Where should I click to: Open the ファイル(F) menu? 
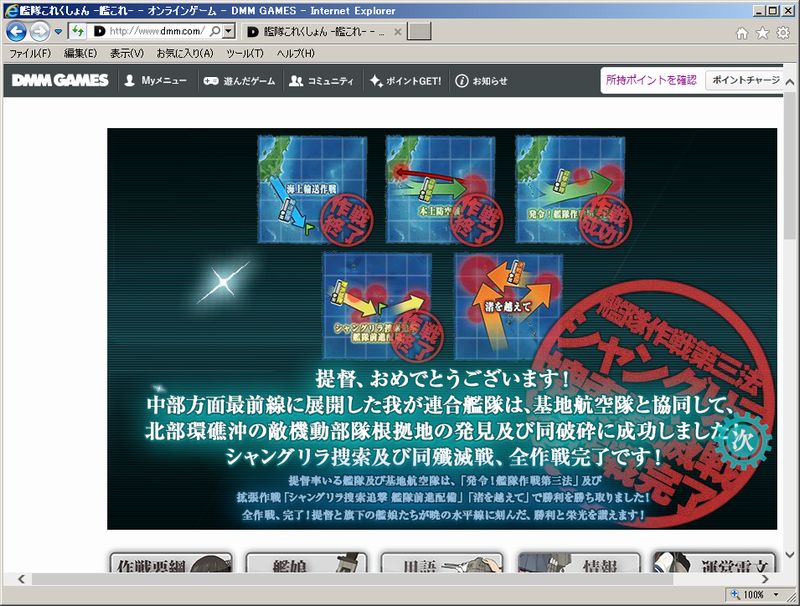point(30,53)
